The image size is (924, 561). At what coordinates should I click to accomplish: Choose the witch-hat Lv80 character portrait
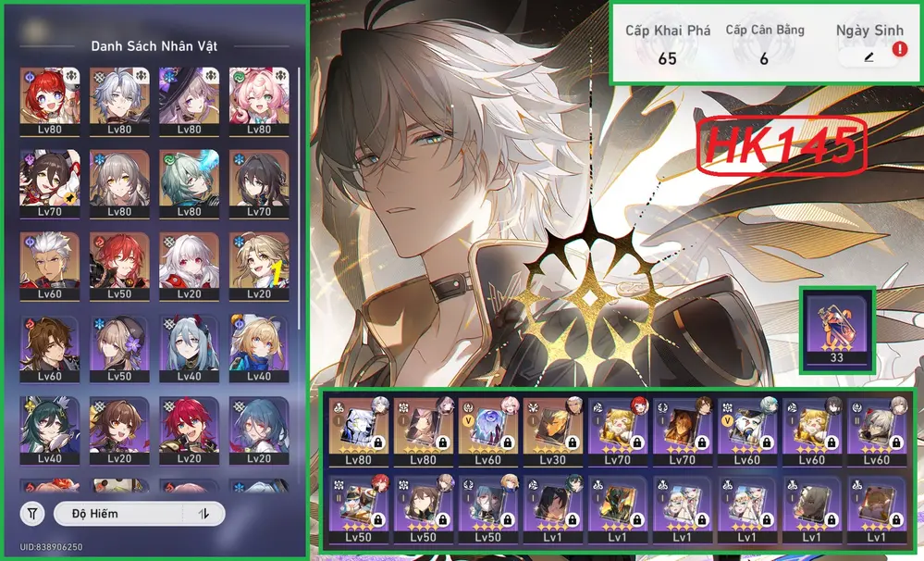pos(190,102)
